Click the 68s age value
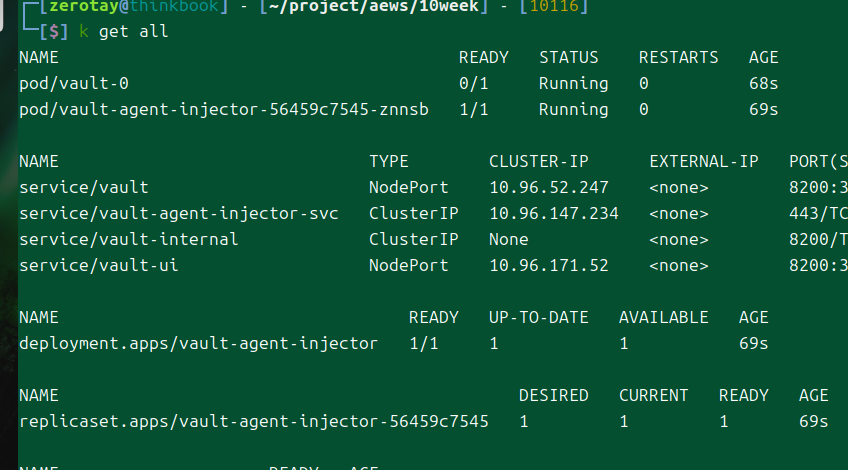This screenshot has height=470, width=848. [764, 83]
